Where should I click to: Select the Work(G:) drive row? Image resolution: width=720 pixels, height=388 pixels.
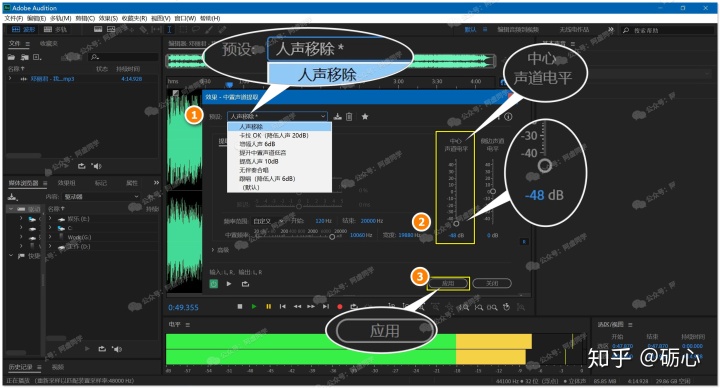(101, 237)
